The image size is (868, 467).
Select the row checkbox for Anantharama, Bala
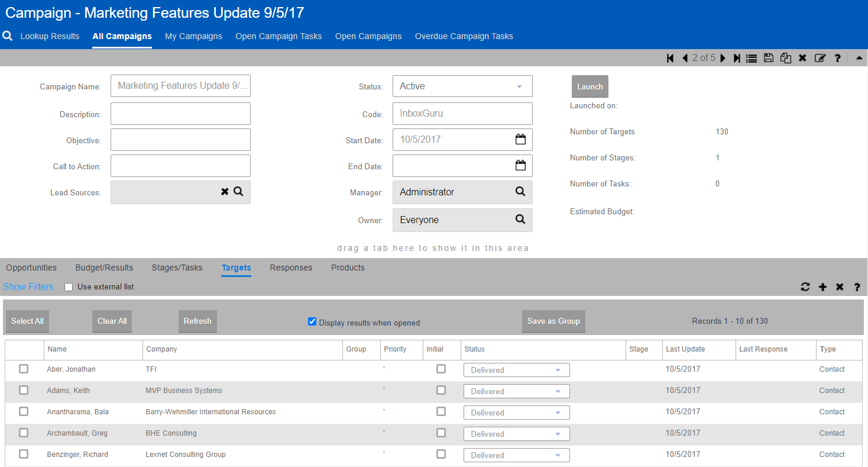point(24,411)
